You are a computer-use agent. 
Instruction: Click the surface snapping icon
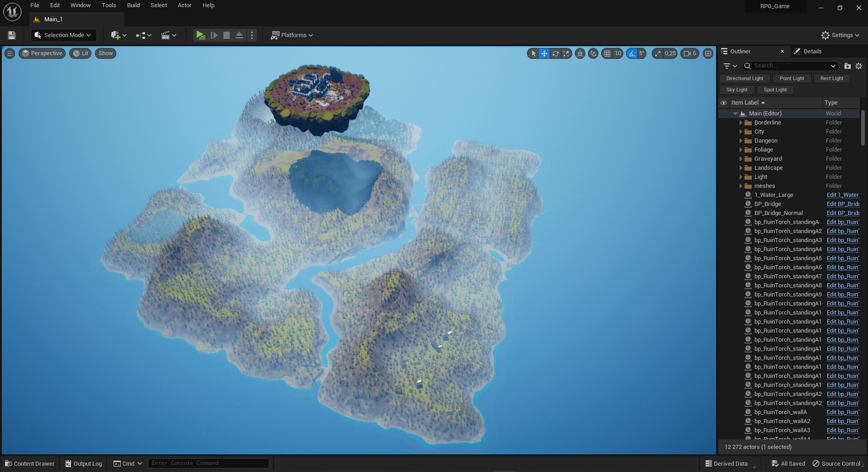tap(593, 53)
